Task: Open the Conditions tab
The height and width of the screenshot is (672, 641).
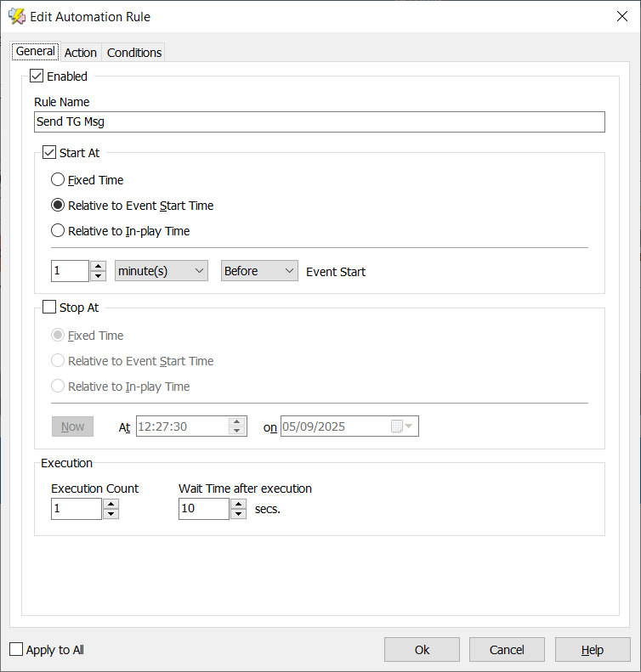Action: (x=133, y=53)
